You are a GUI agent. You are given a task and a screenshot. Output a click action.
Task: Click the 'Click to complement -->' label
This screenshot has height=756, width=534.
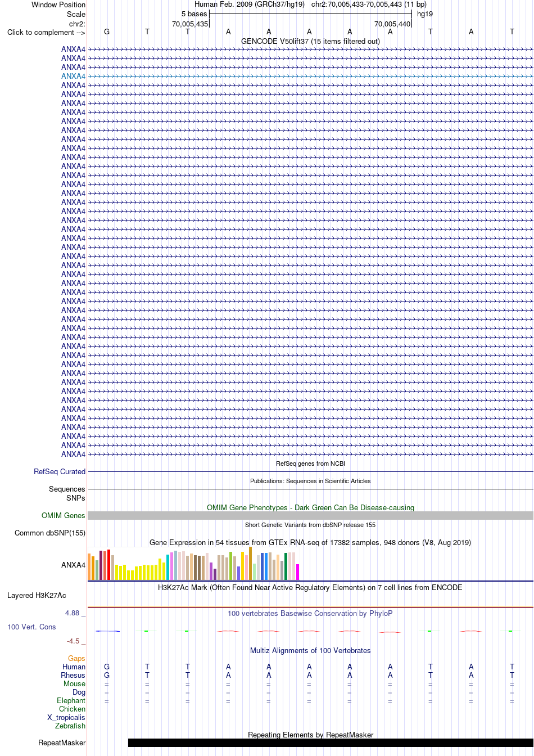[x=46, y=32]
